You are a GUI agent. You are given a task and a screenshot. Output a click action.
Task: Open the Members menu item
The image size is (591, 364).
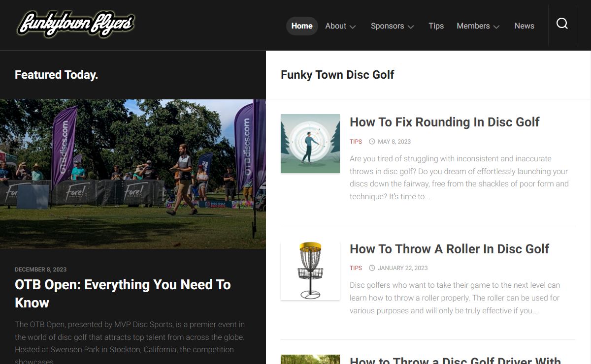pyautogui.click(x=473, y=26)
